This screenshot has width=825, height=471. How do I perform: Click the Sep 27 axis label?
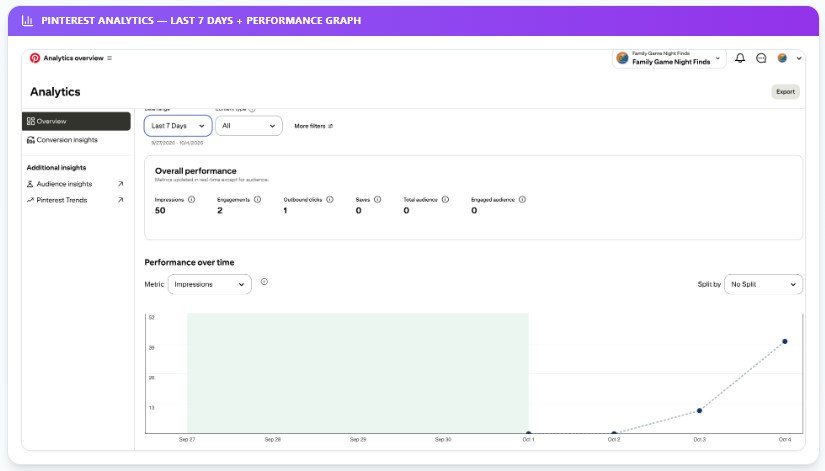tap(187, 439)
